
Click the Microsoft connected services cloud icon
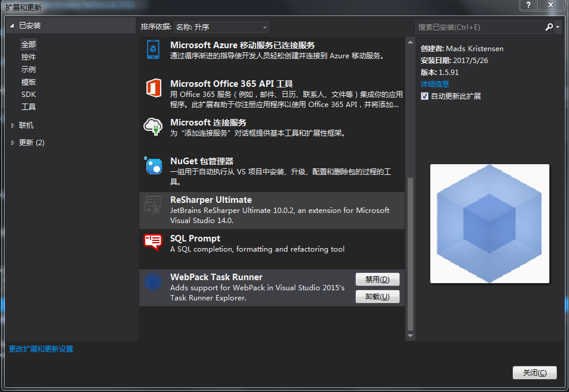[x=154, y=127]
